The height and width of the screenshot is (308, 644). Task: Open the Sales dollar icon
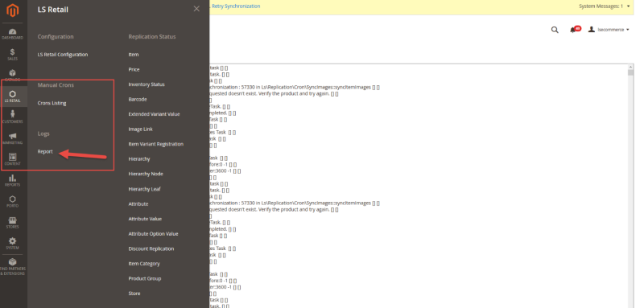pos(12,54)
